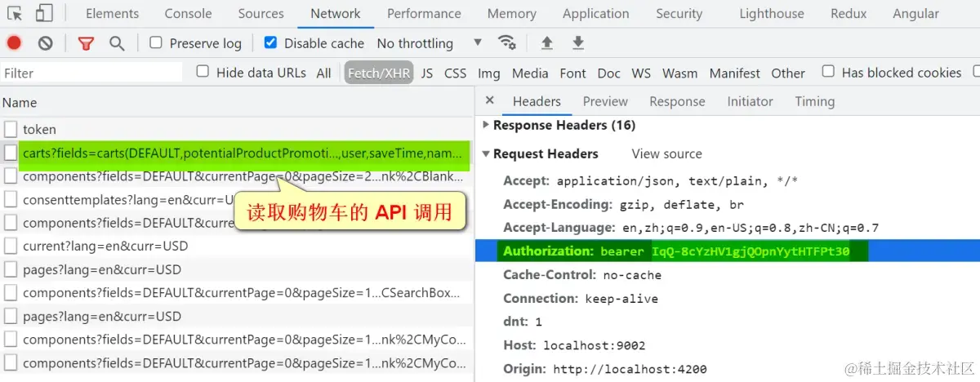Open network conditions wifi icon
Image resolution: width=980 pixels, height=382 pixels.
click(x=507, y=43)
